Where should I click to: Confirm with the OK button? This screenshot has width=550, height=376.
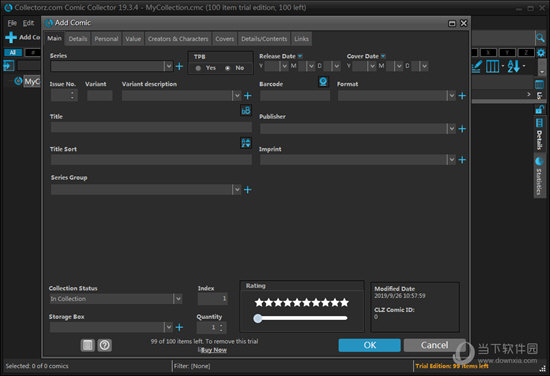click(369, 345)
